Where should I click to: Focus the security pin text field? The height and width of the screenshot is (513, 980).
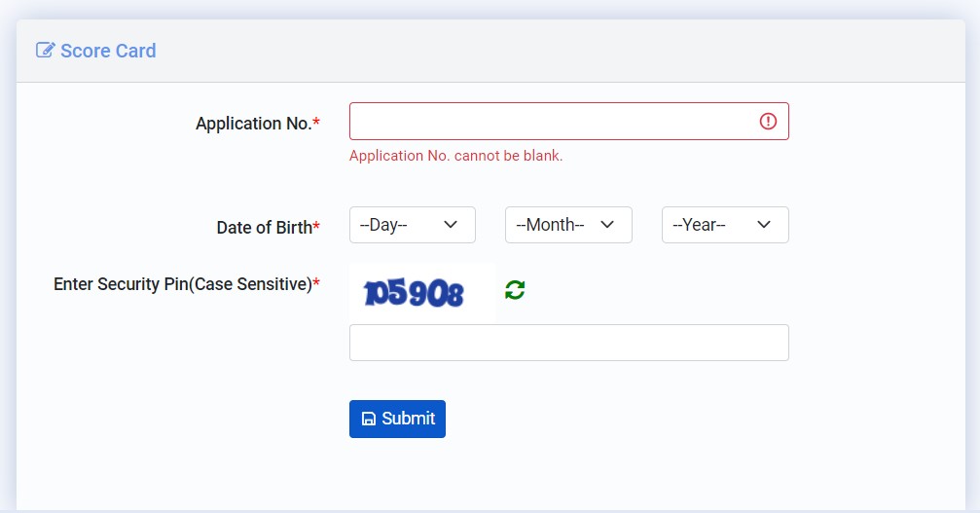pyautogui.click(x=568, y=343)
